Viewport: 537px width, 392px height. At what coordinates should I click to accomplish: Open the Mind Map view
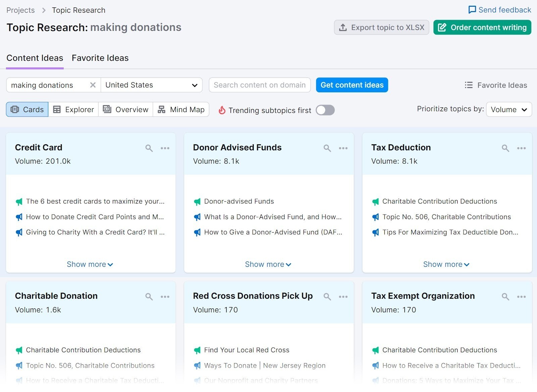coord(181,109)
